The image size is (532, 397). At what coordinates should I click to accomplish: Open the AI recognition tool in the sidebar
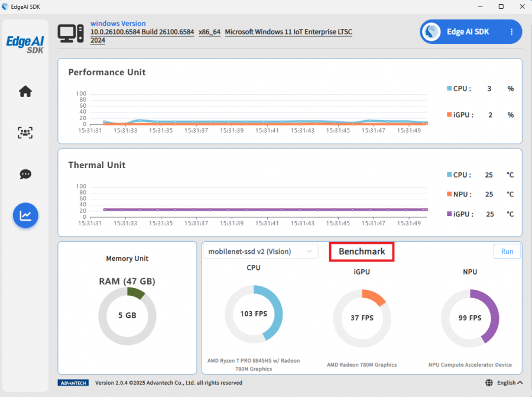(x=25, y=133)
